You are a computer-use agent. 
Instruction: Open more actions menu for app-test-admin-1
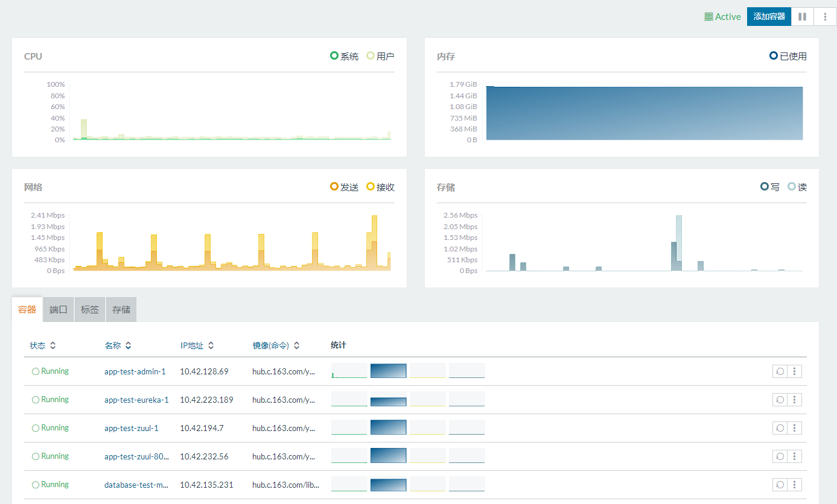(x=795, y=371)
